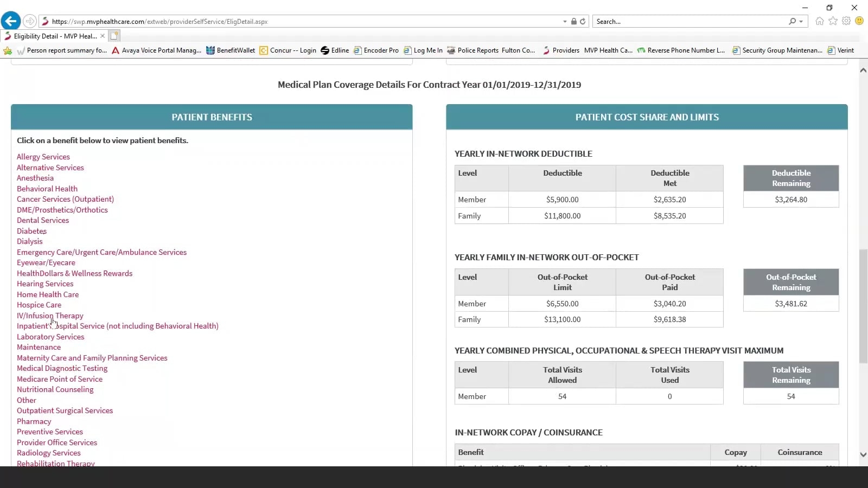The height and width of the screenshot is (488, 868).
Task: Click the browser Back arrow button
Action: (x=10, y=21)
